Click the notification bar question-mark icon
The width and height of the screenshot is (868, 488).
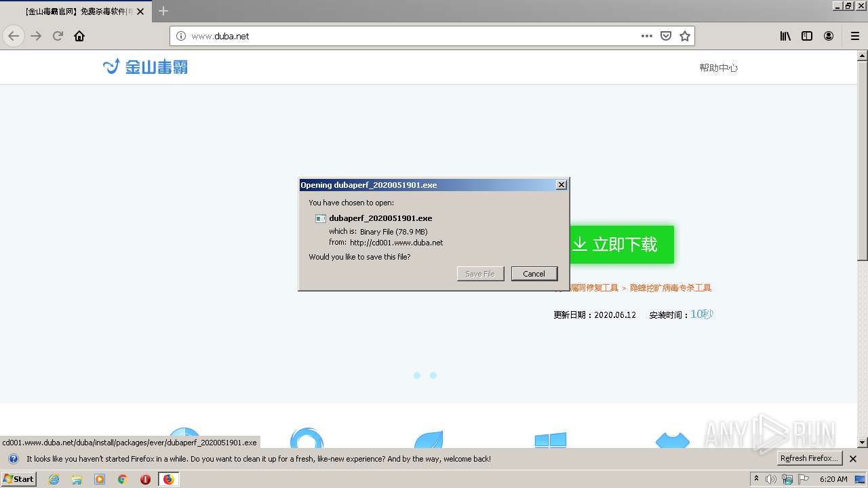pos(13,459)
